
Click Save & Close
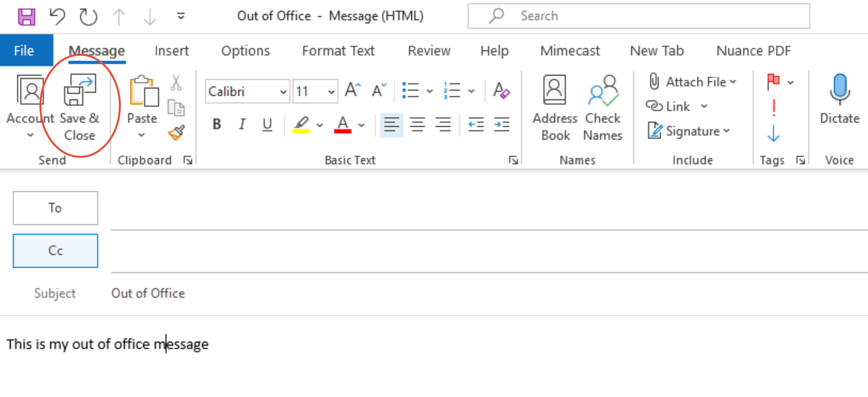79,108
